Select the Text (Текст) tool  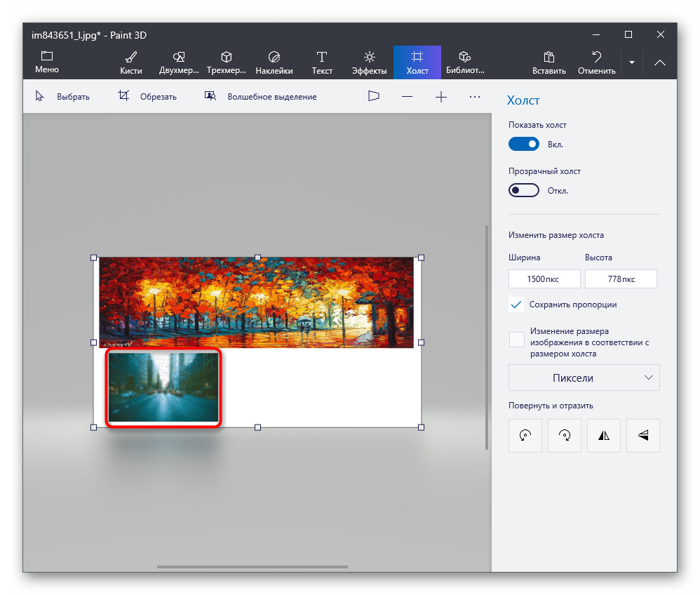tap(322, 62)
